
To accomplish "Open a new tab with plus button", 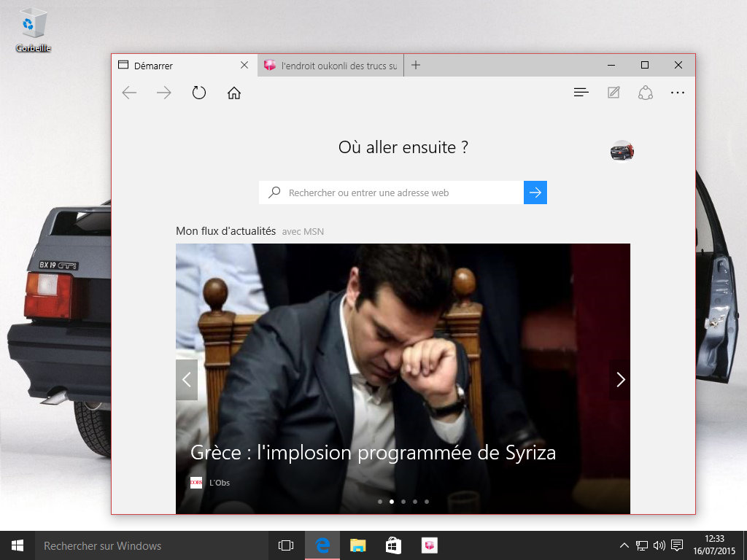I will (416, 65).
